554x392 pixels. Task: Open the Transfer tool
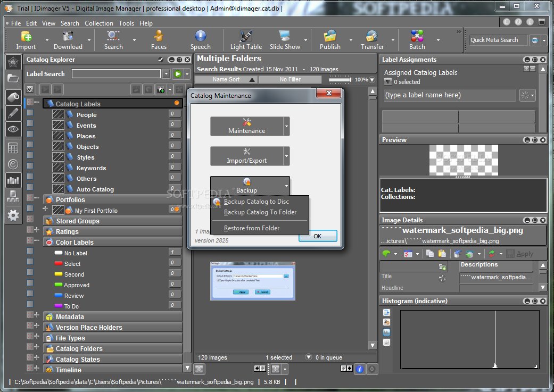(372, 40)
